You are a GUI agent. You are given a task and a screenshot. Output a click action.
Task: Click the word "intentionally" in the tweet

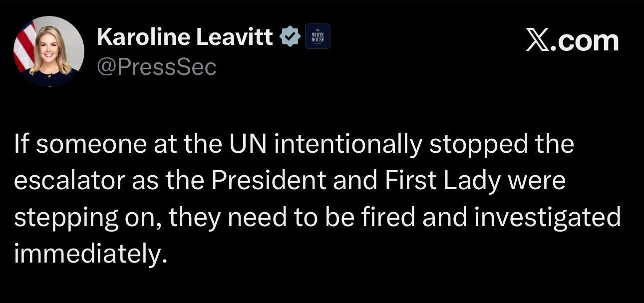pyautogui.click(x=348, y=145)
